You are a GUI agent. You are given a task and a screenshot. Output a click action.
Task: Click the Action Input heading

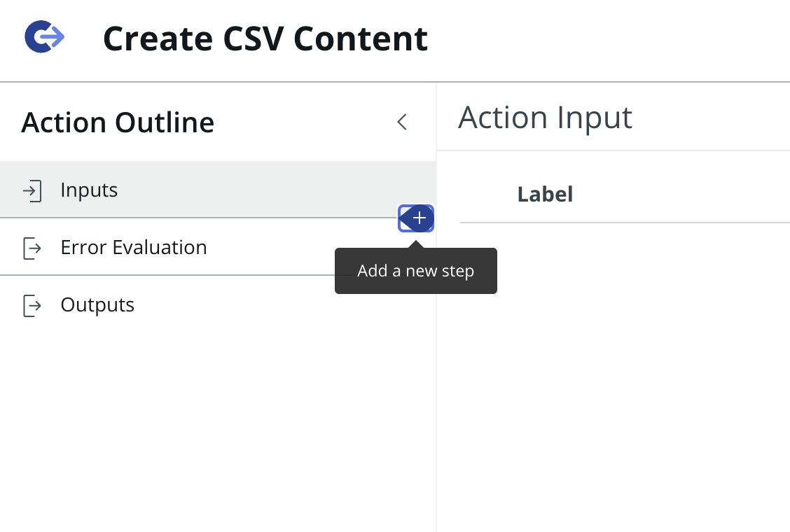point(545,118)
